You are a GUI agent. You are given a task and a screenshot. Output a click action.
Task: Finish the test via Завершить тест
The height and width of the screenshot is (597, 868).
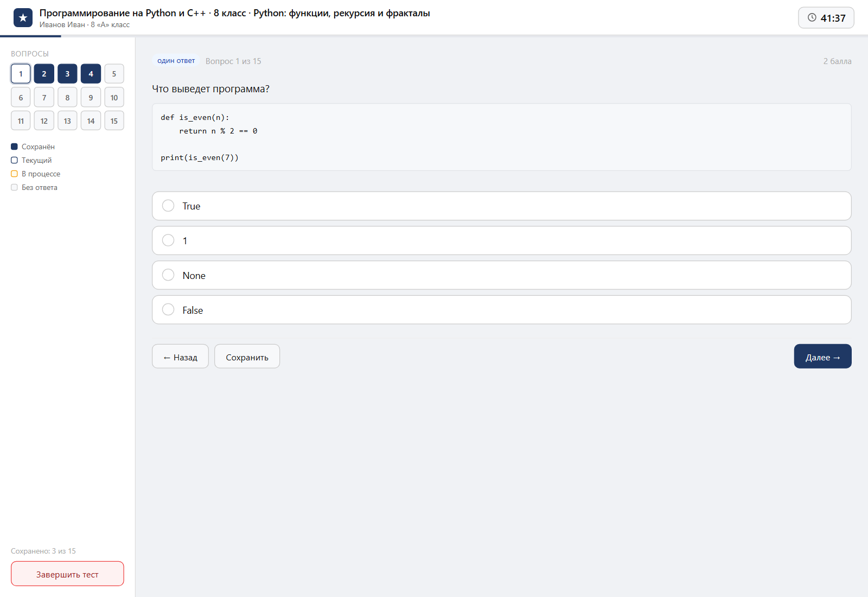tap(67, 574)
